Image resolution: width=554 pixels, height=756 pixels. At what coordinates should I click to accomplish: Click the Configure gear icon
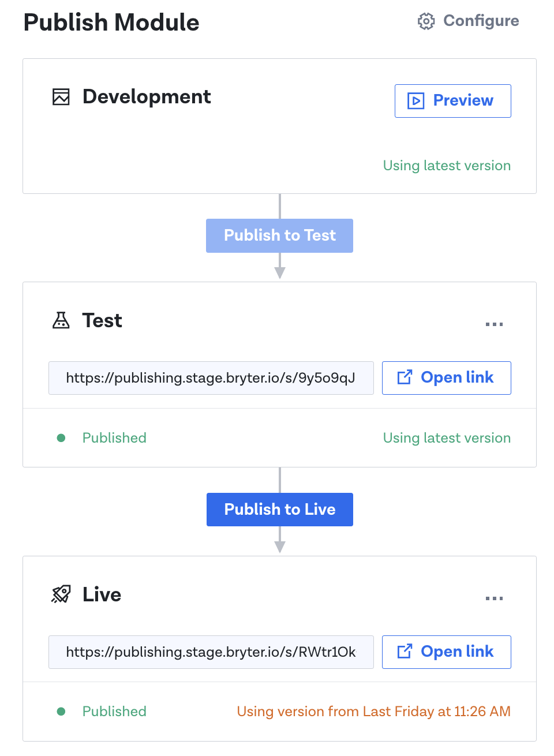click(426, 21)
